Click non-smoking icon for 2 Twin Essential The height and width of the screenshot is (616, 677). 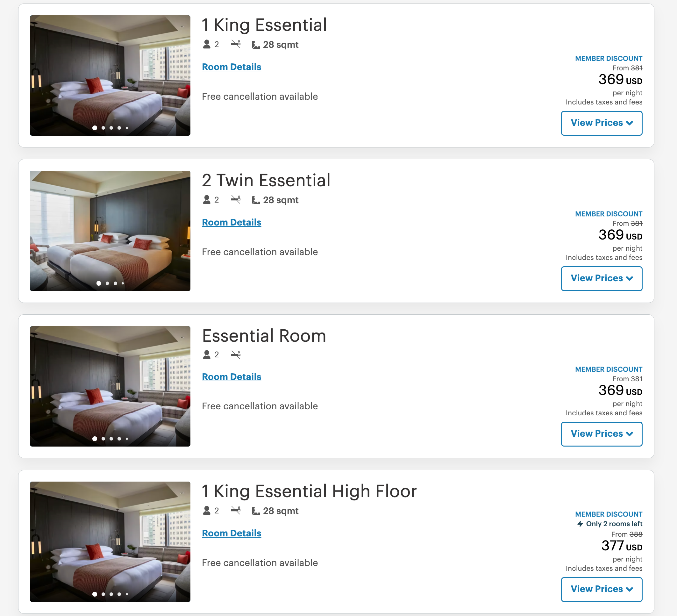236,200
